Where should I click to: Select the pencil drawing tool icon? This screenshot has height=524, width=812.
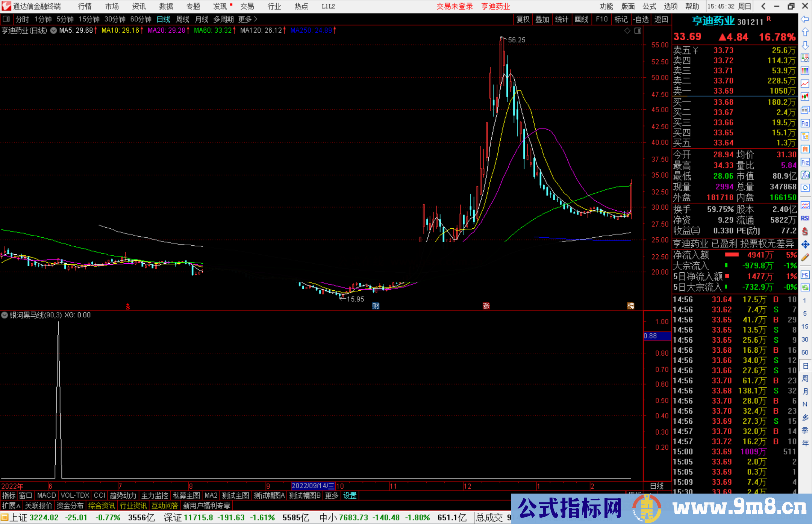(805, 257)
